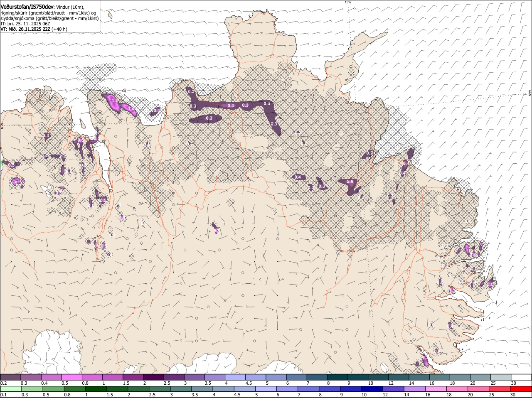Click the 'slydda/snjókoma' description line in header
The height and width of the screenshot is (398, 532).
point(49,18)
